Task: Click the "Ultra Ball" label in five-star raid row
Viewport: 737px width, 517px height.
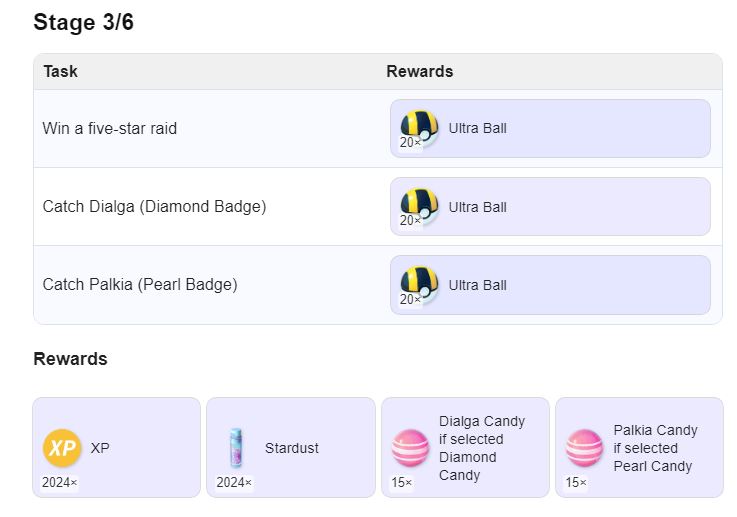Action: pos(478,128)
